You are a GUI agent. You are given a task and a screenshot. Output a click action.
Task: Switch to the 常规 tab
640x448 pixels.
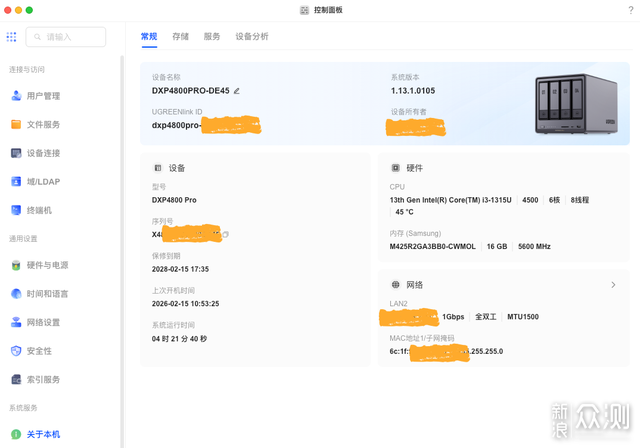pos(149,37)
